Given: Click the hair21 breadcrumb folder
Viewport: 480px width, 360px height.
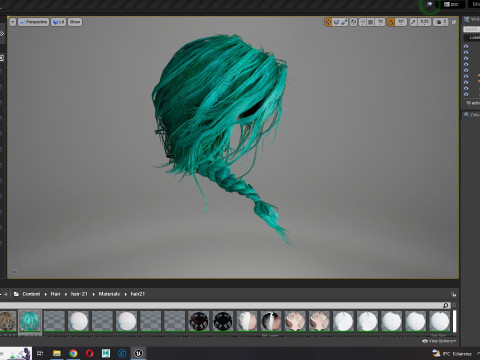Looking at the screenshot, I should 137,294.
